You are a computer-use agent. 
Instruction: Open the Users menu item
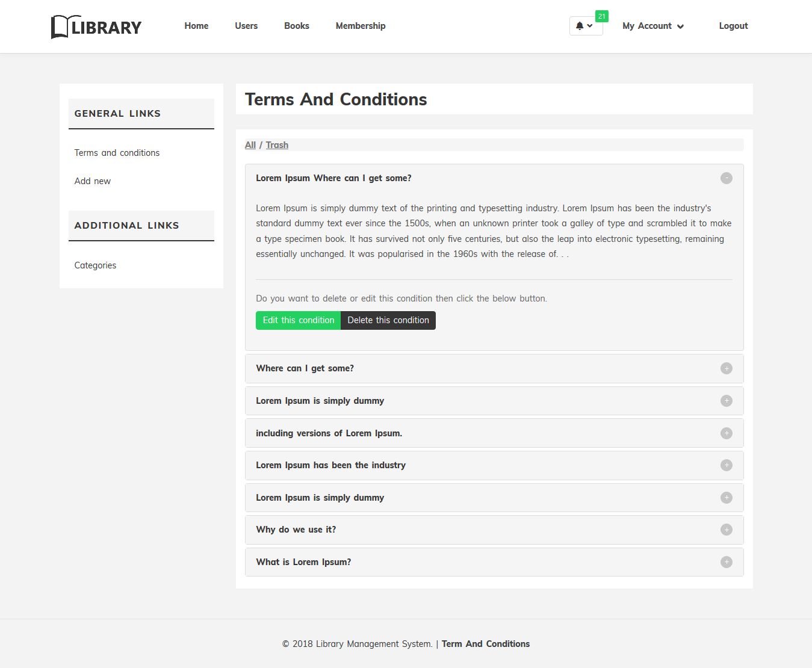pyautogui.click(x=246, y=26)
